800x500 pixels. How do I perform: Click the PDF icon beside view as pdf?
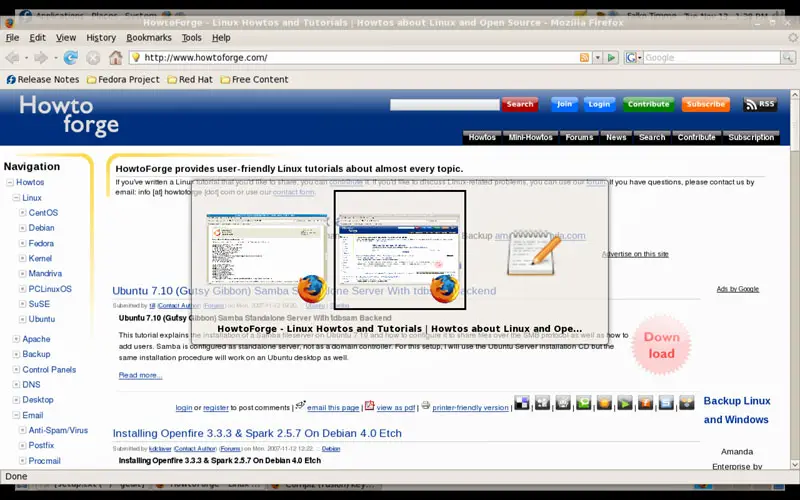pos(369,406)
